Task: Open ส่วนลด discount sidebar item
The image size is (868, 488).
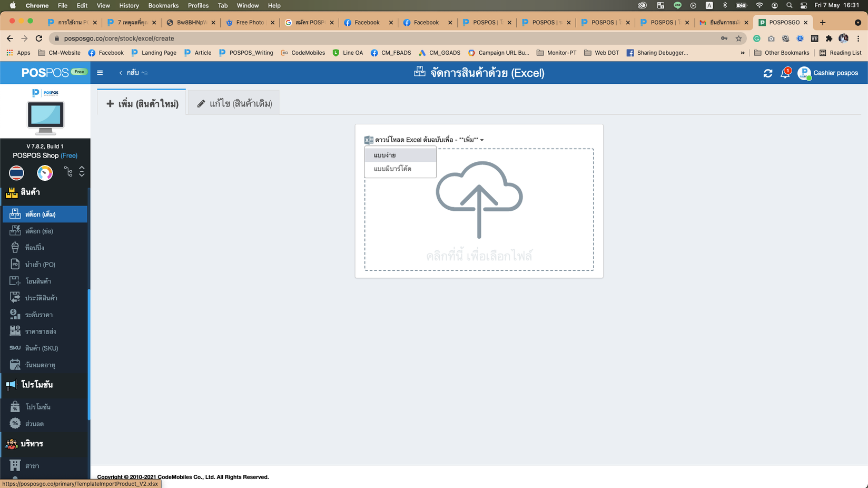Action: pyautogui.click(x=34, y=424)
